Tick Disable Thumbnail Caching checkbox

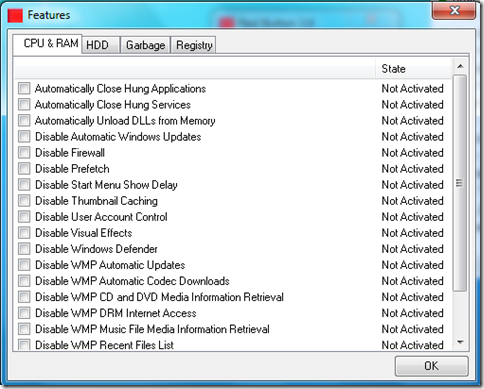click(24, 201)
